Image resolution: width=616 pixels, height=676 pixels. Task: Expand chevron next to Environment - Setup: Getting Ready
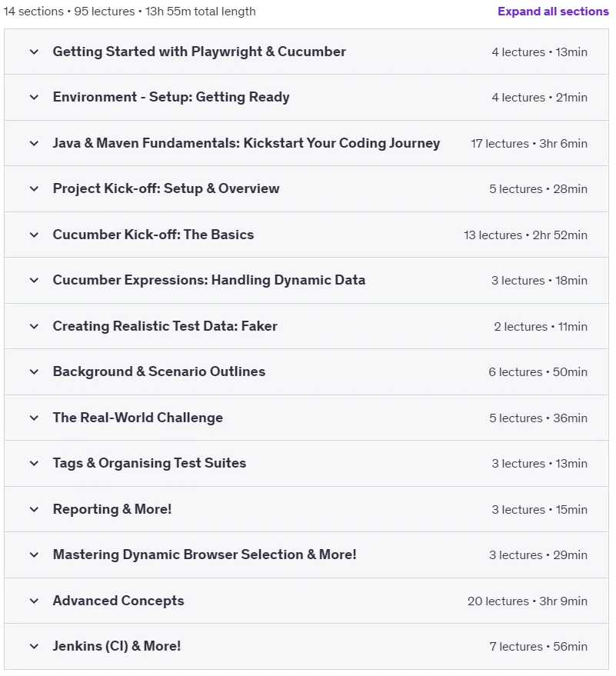click(x=34, y=98)
